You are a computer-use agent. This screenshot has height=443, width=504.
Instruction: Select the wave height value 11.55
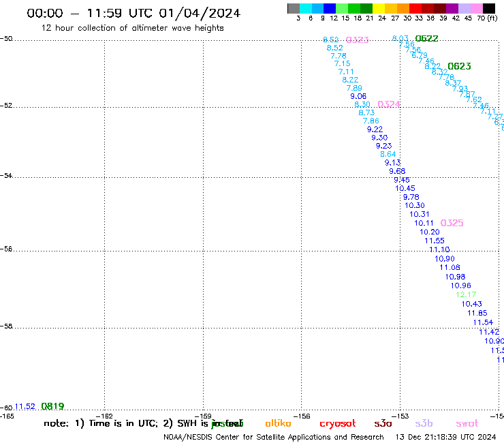(435, 241)
